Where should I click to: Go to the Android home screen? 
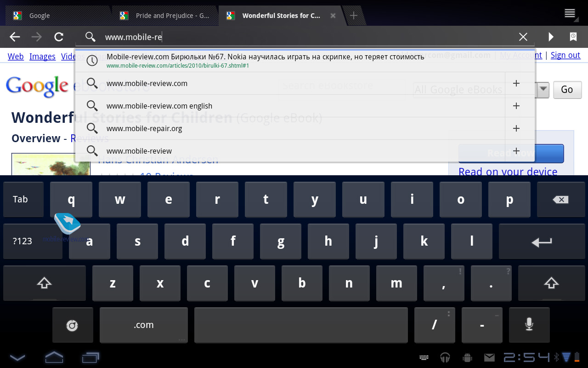(54, 357)
